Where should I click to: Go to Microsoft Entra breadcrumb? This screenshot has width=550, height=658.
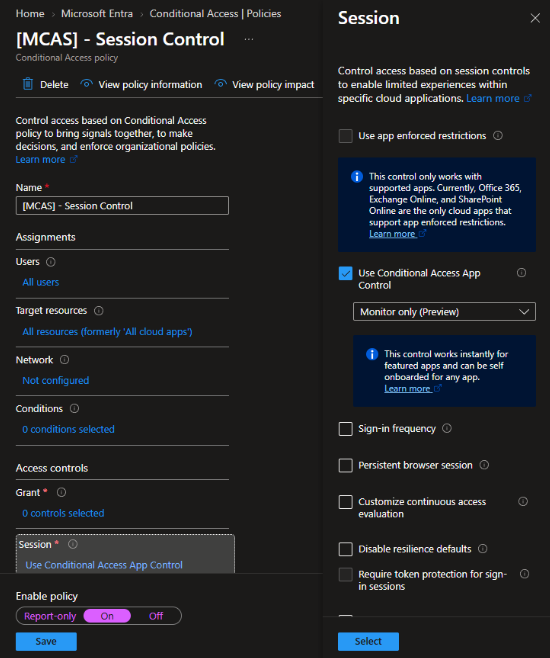97,13
